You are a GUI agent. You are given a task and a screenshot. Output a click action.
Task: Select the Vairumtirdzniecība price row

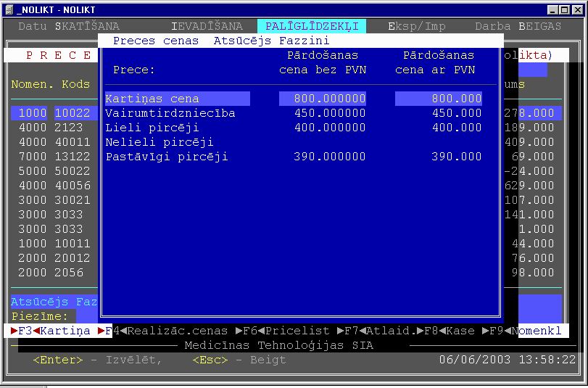pos(170,113)
